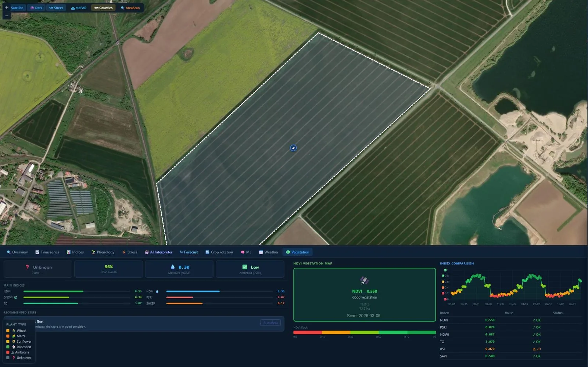The height and width of the screenshot is (367, 588).
Task: Open the Indices tab
Action: pyautogui.click(x=75, y=252)
